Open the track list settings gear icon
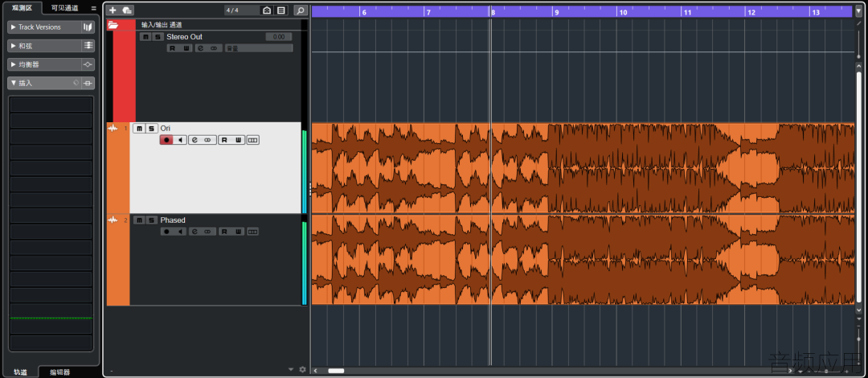The width and height of the screenshot is (868, 378). pyautogui.click(x=302, y=369)
